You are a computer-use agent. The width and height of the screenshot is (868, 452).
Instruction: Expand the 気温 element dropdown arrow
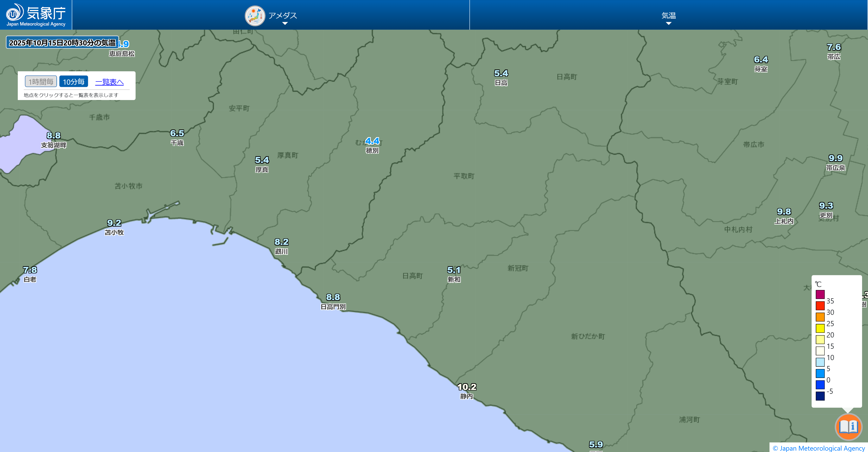(669, 24)
